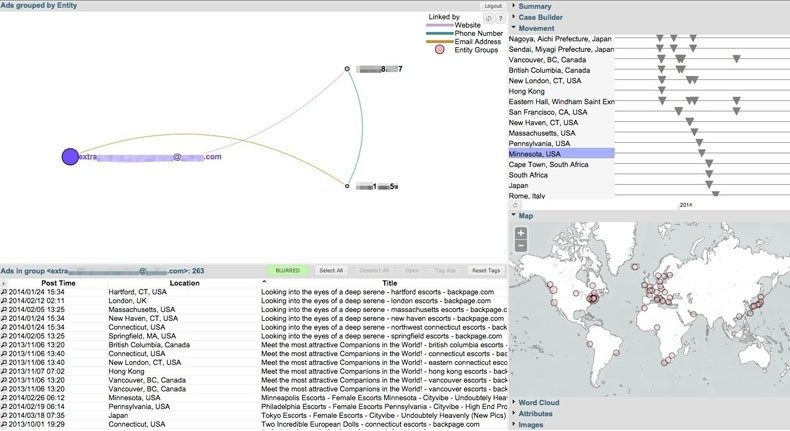
Task: Select the lower small phone number graph node
Action: point(347,186)
